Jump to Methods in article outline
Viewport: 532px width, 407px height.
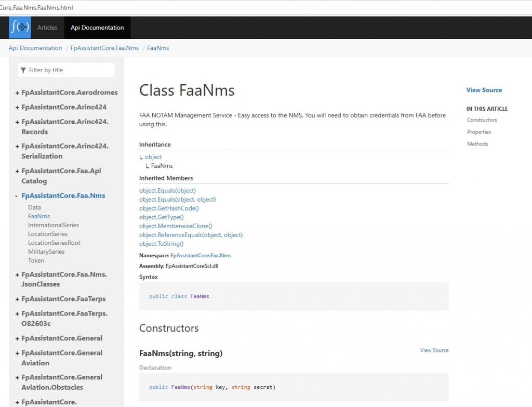coord(477,144)
